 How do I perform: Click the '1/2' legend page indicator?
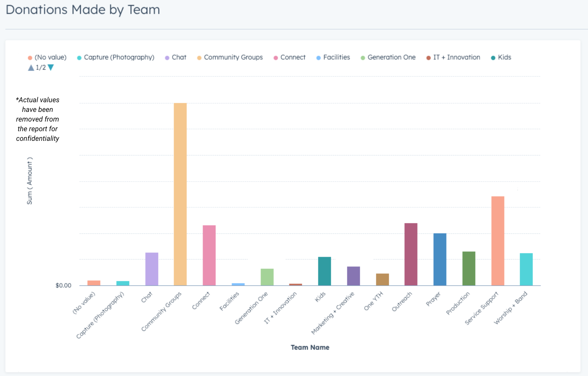41,68
